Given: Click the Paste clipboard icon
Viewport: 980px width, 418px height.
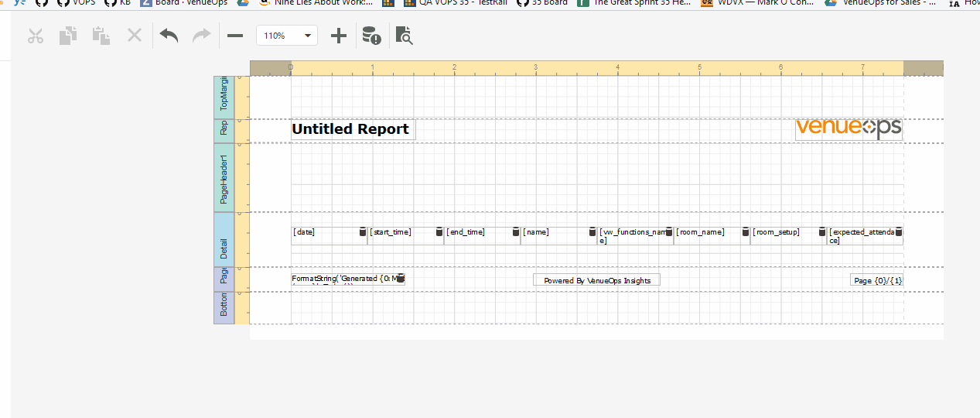Looking at the screenshot, I should [x=101, y=36].
